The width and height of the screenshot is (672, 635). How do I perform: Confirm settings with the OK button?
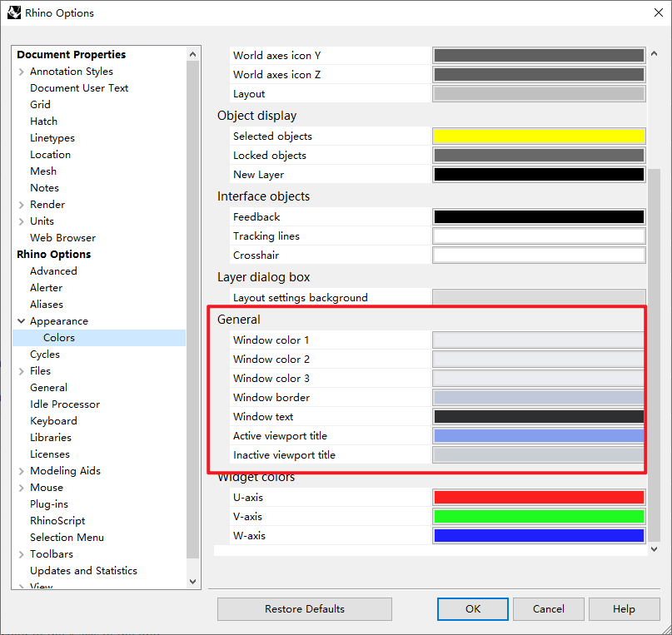tap(472, 608)
